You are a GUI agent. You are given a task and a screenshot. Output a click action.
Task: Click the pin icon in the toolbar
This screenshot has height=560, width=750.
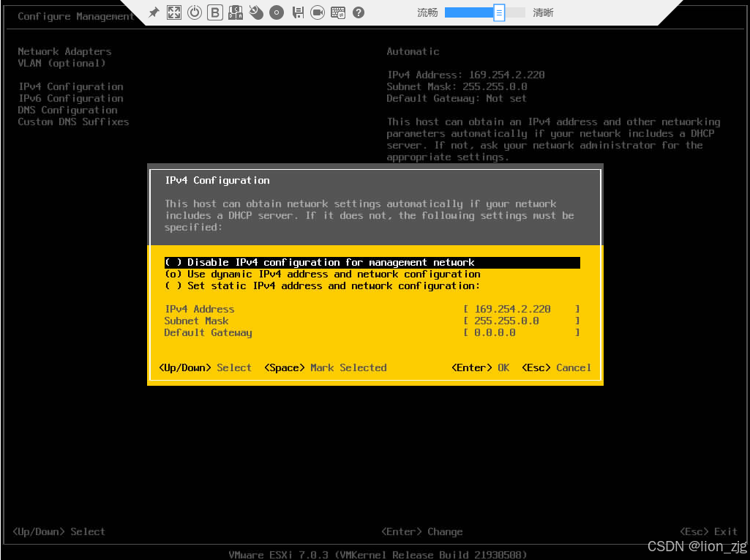click(x=154, y=12)
